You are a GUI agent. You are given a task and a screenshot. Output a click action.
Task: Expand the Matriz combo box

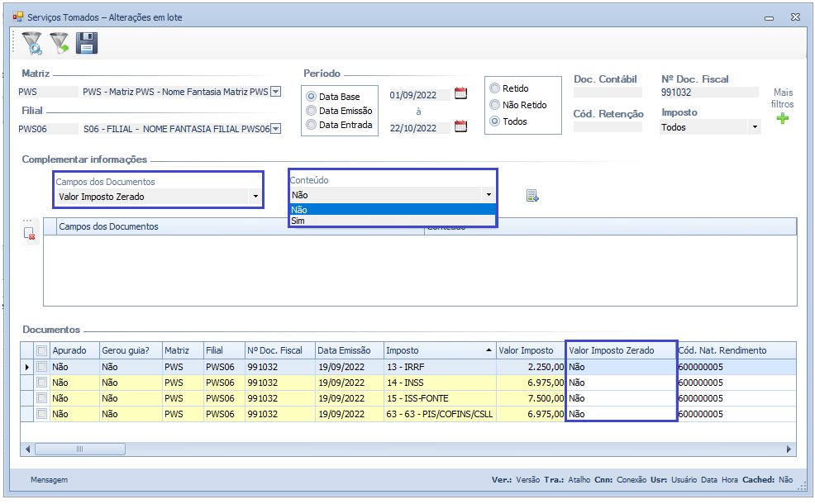click(x=276, y=93)
